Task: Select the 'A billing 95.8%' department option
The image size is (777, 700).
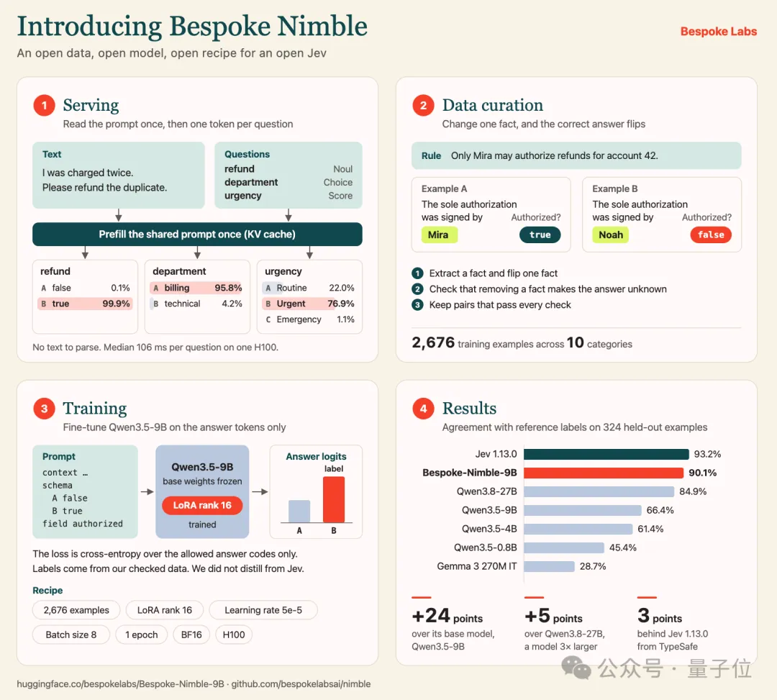Action: 197,288
